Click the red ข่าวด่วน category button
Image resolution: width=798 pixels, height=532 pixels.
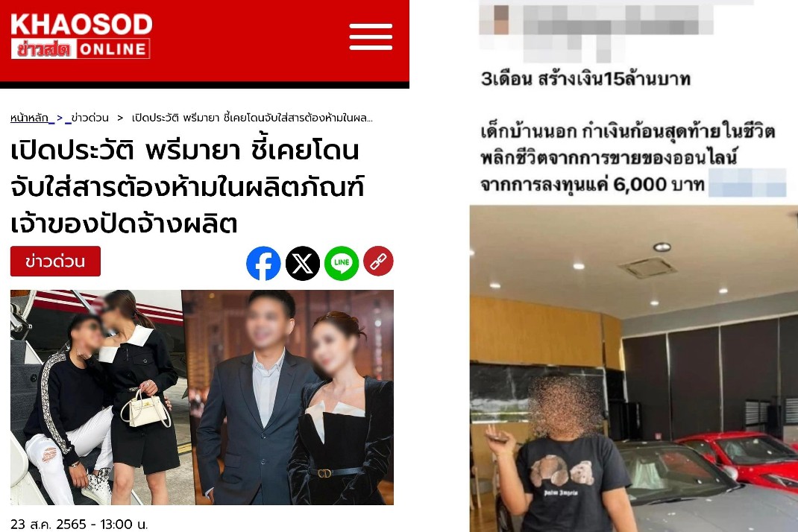tap(55, 262)
